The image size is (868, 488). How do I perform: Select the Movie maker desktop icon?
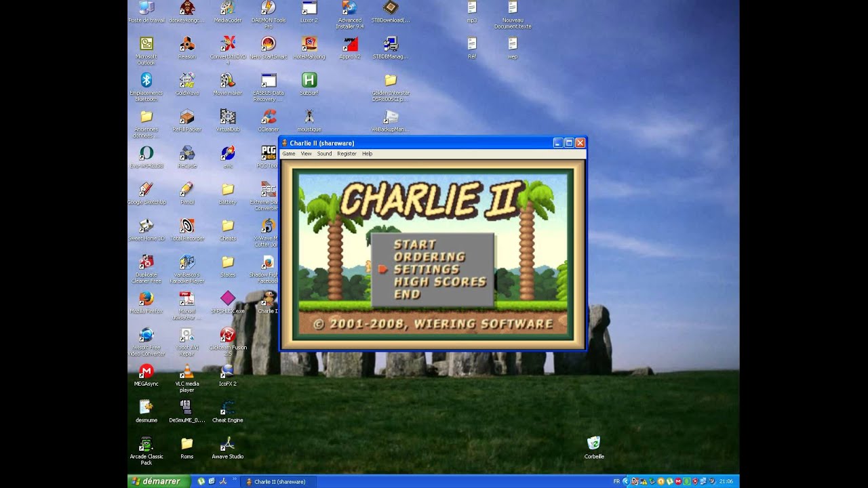(x=228, y=85)
